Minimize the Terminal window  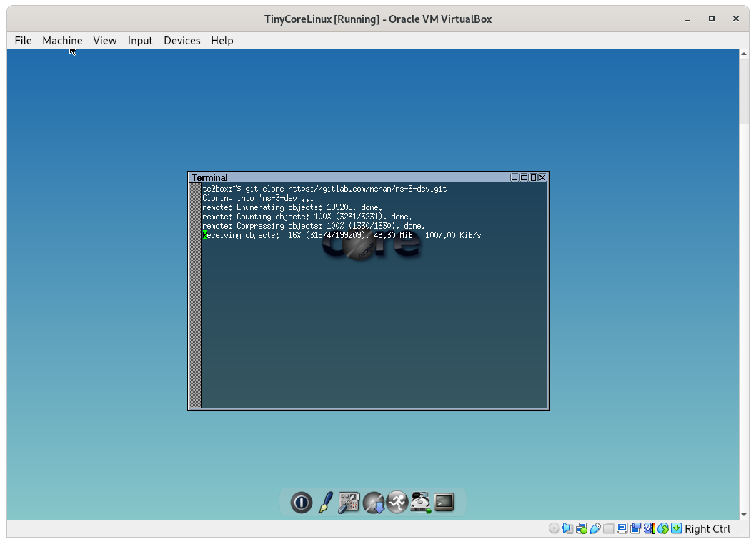tap(514, 177)
